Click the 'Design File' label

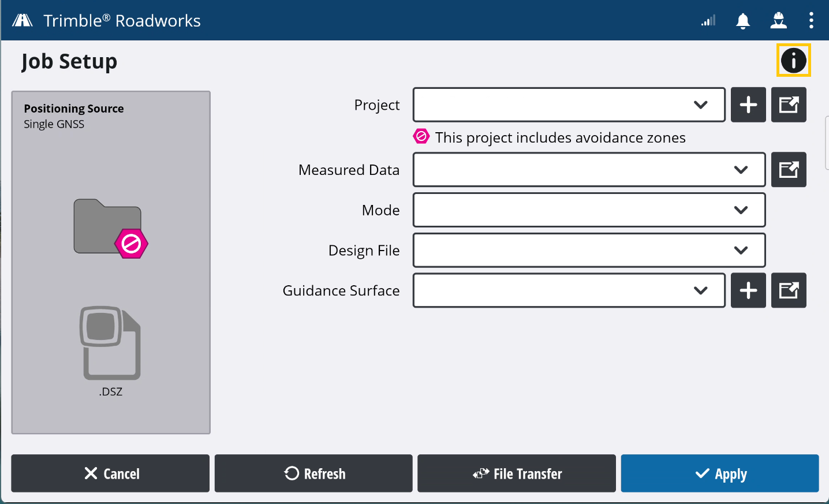coord(364,251)
